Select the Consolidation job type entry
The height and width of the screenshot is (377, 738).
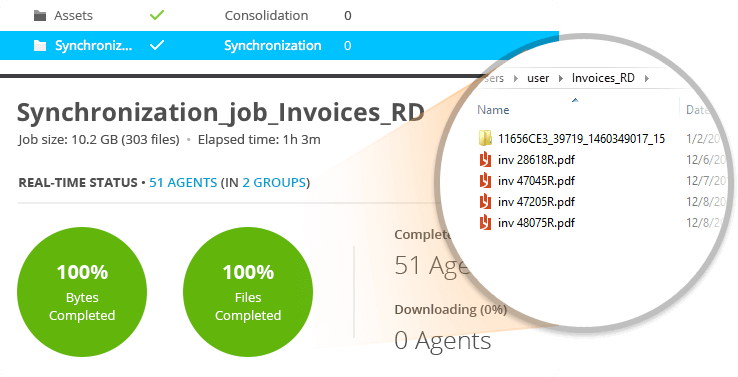click(x=266, y=16)
